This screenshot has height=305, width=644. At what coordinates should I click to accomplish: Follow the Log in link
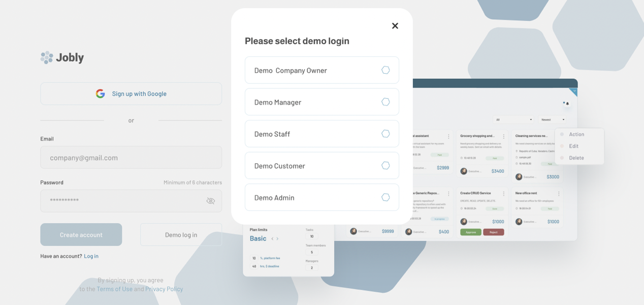91,256
